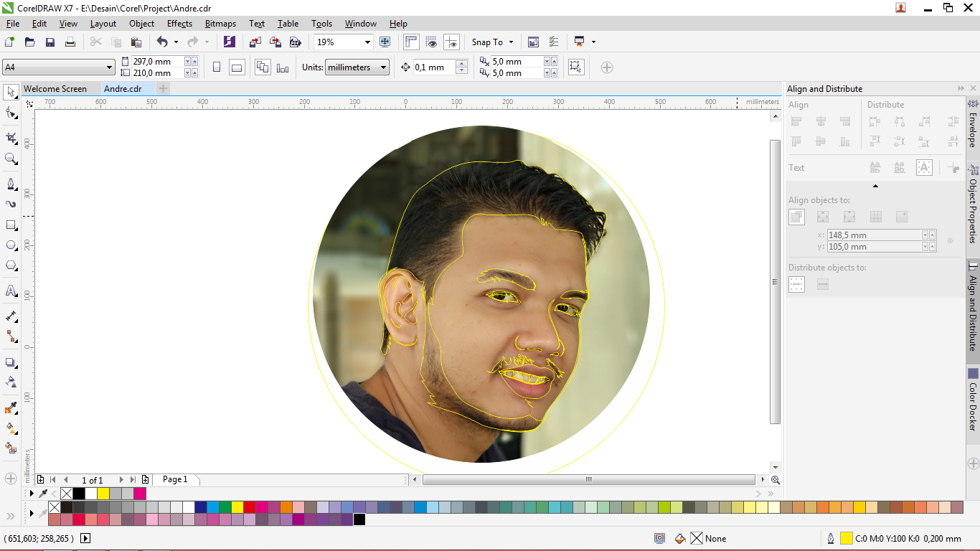Open the Zoom Levels 19% dropdown
Screen dimensions: 980x551
coord(368,42)
